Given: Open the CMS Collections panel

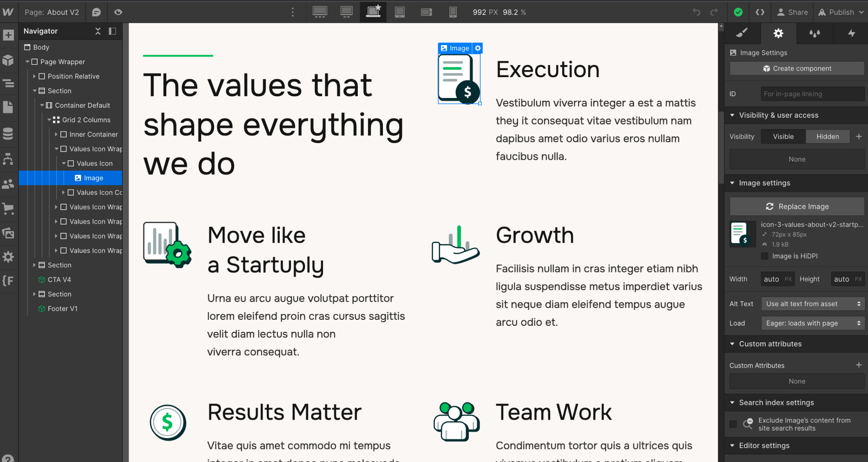Looking at the screenshot, I should (x=8, y=133).
